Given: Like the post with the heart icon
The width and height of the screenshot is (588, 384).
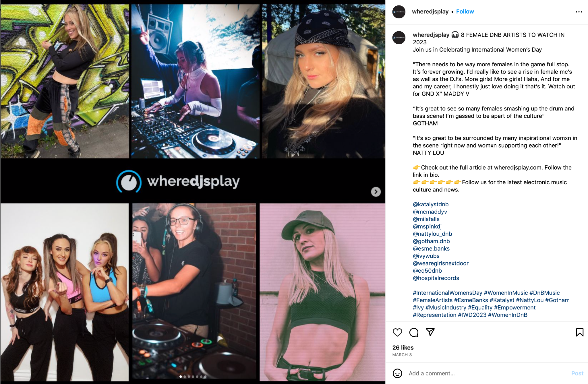Looking at the screenshot, I should 397,332.
